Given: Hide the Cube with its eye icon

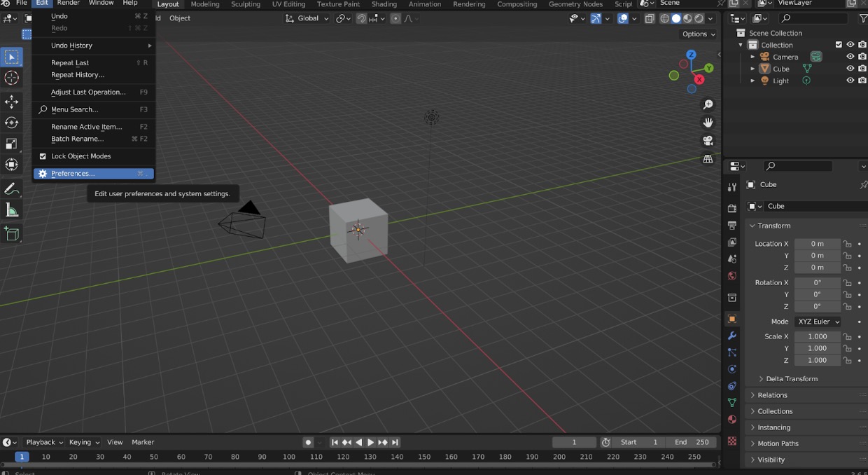Looking at the screenshot, I should [x=850, y=69].
